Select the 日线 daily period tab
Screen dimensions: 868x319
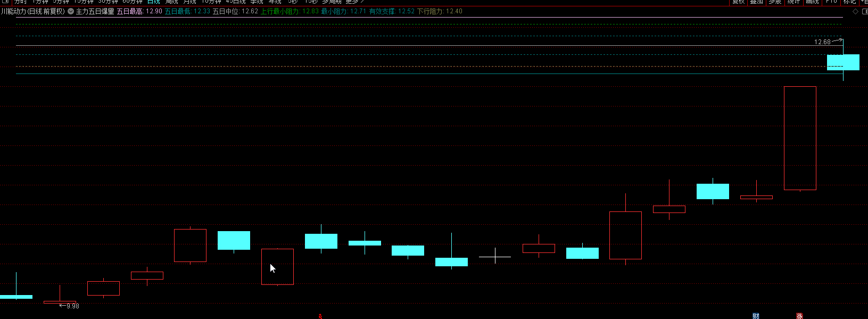click(153, 2)
